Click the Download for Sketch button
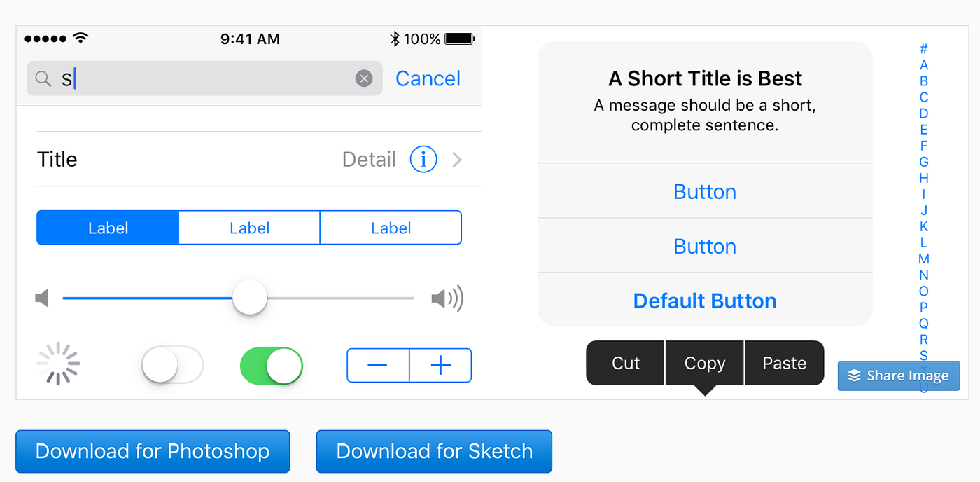Screen dimensions: 980x482 434,451
